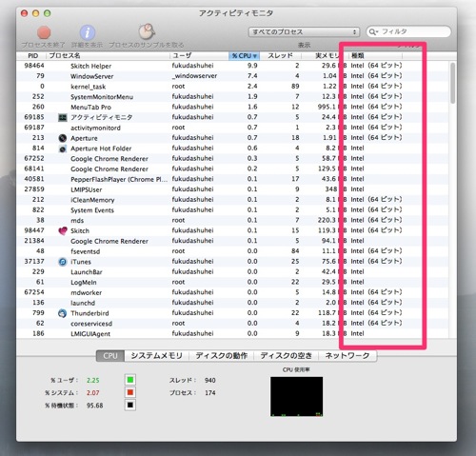This screenshot has width=476, height=456.
Task: Click the Aperture Hot Folder icon
Action: point(63,149)
